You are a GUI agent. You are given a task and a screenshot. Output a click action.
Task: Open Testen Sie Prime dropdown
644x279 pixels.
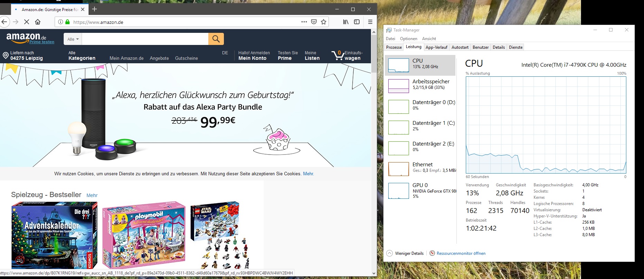click(x=288, y=56)
